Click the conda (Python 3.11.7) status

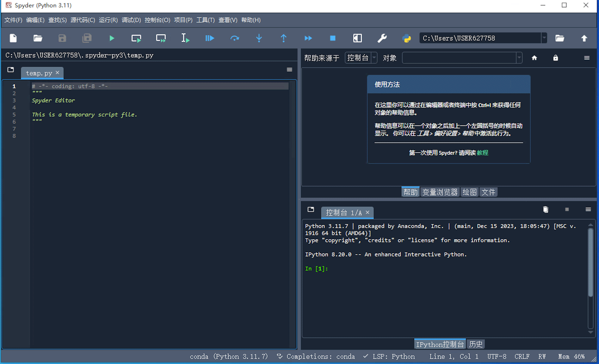[x=228, y=356]
